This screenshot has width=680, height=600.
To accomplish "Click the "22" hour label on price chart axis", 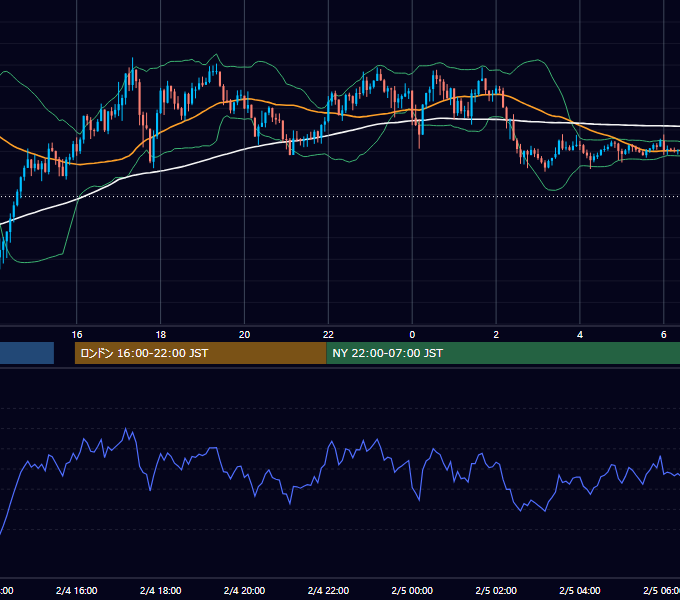I will point(328,335).
